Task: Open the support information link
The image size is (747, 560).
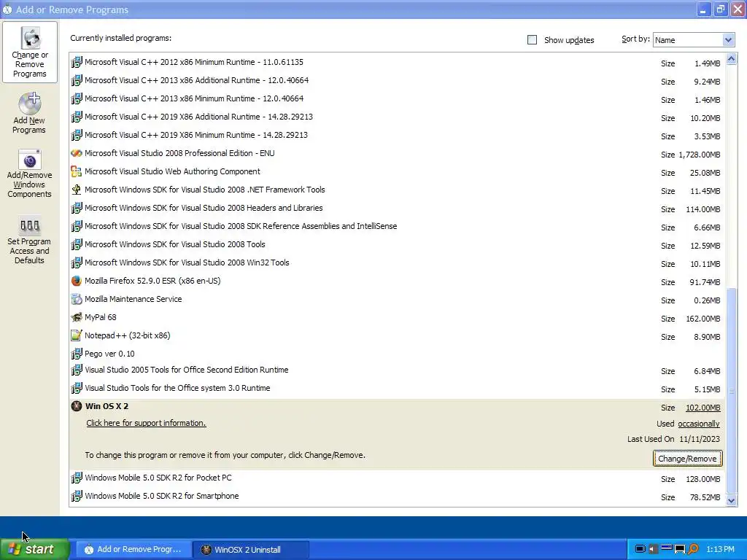Action: [x=146, y=423]
